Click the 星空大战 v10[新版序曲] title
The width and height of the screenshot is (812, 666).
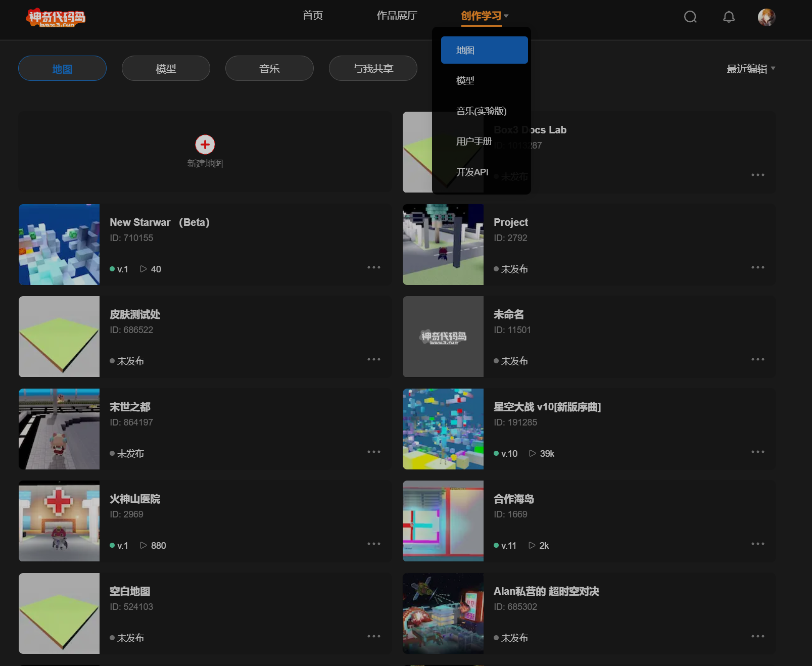pos(547,407)
